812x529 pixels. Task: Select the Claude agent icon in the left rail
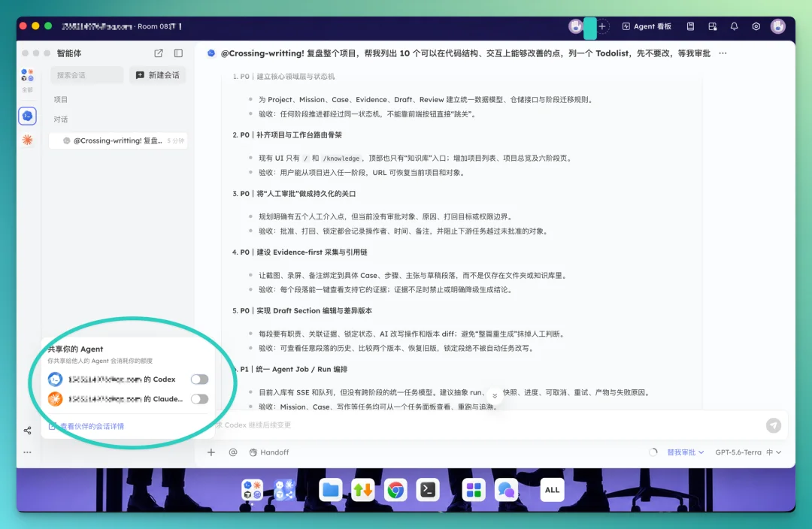point(28,140)
